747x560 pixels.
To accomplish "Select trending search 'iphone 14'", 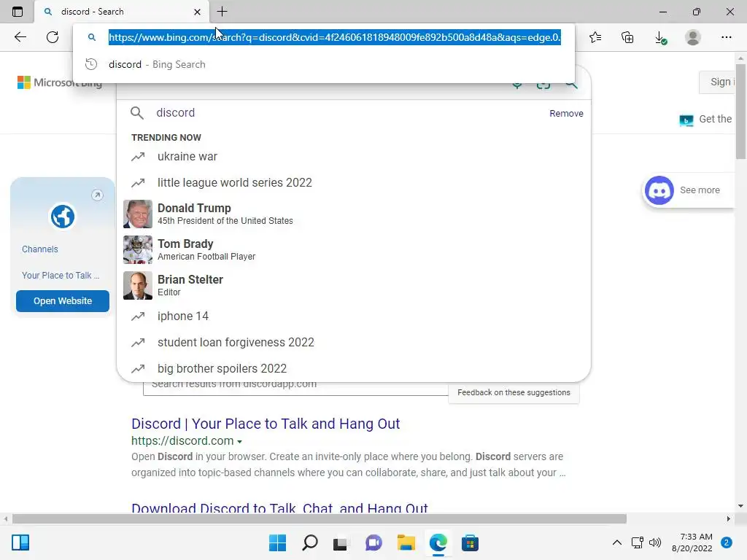I will tap(354, 316).
